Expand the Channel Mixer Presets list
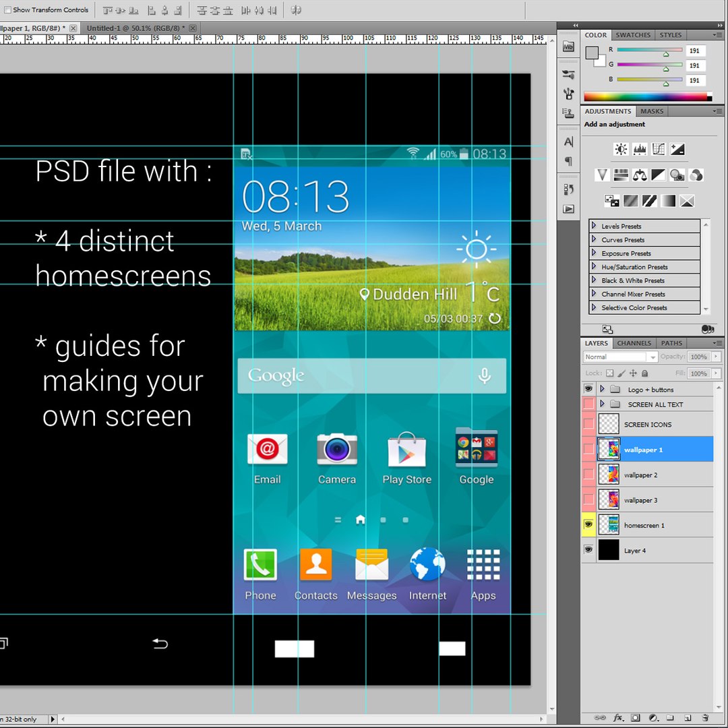Viewport: 728px width, 728px height. [594, 293]
